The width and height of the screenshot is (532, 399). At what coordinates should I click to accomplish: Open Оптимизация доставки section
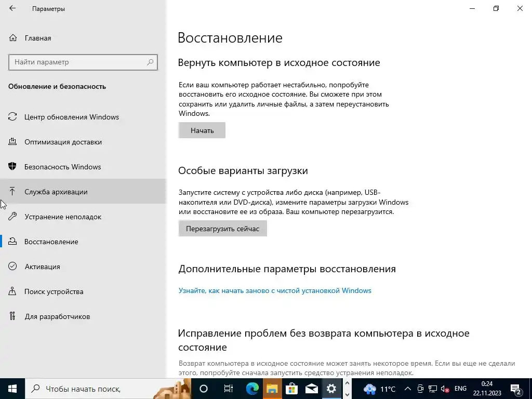point(83,142)
